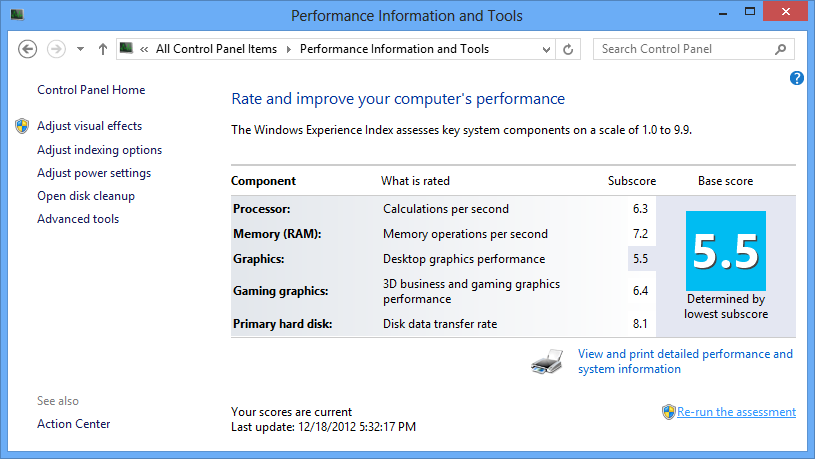Viewport: 815px width, 459px height.
Task: Open Help via the blue question mark
Action: (796, 78)
